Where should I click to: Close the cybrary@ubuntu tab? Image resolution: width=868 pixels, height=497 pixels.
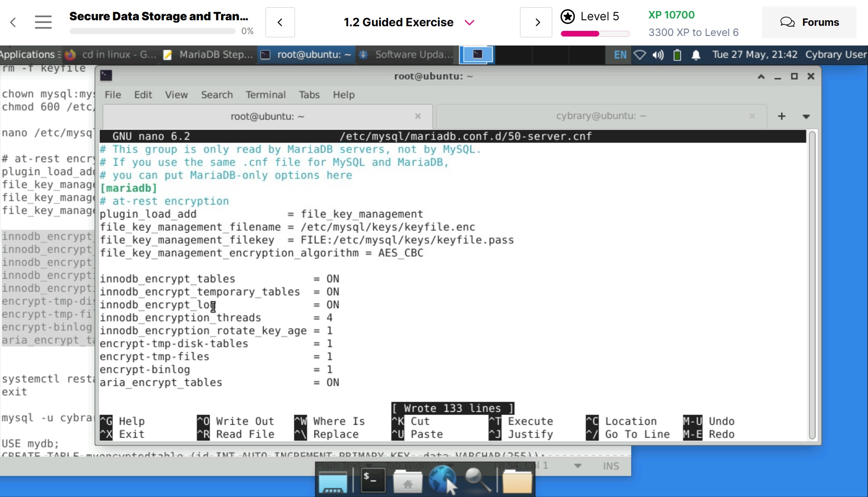[752, 116]
